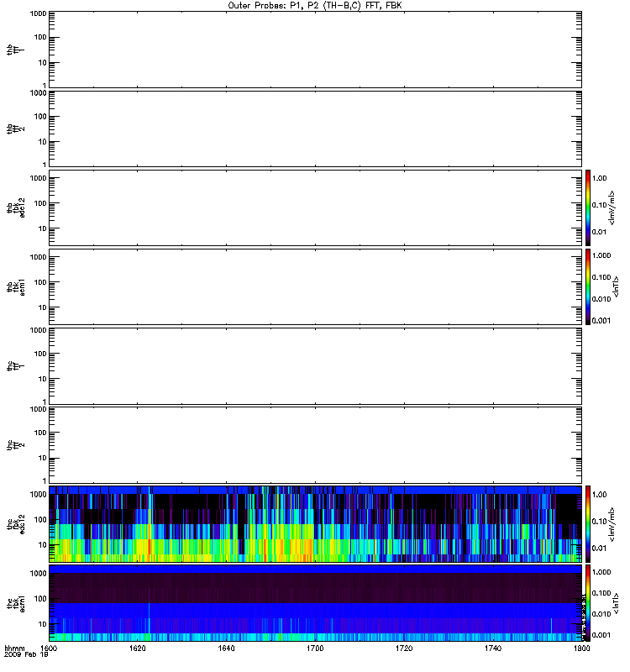Screen dimensions: 630x672
Task: Click the "2009 Feb 18" date label
Action: [x=26, y=655]
